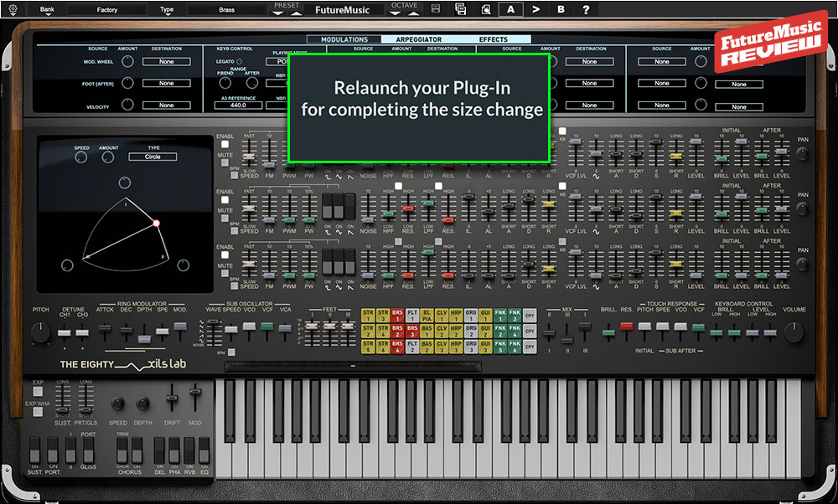838x504 pixels.
Task: Select the BRS 1 preset button
Action: [x=397, y=315]
